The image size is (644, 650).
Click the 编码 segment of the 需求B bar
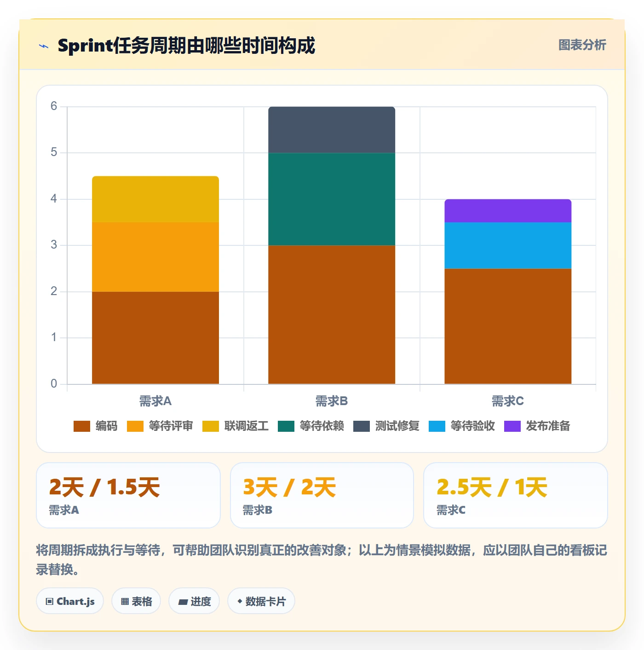click(x=332, y=315)
